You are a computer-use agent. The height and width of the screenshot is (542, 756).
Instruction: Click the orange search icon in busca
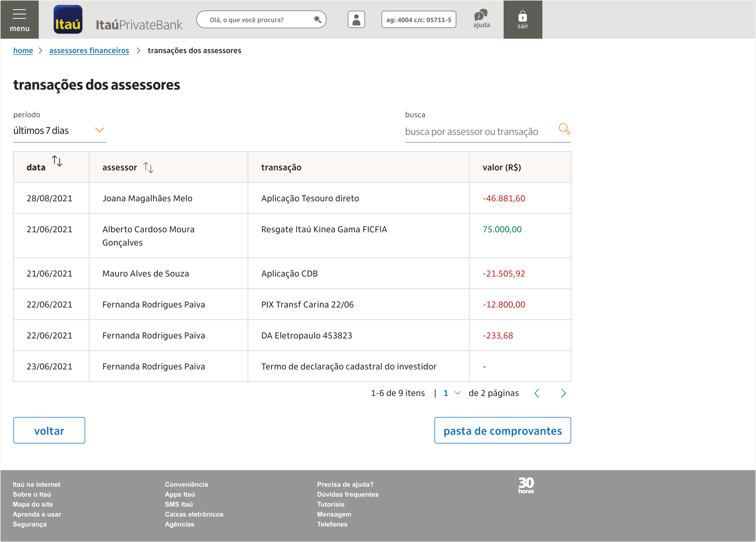click(x=564, y=129)
